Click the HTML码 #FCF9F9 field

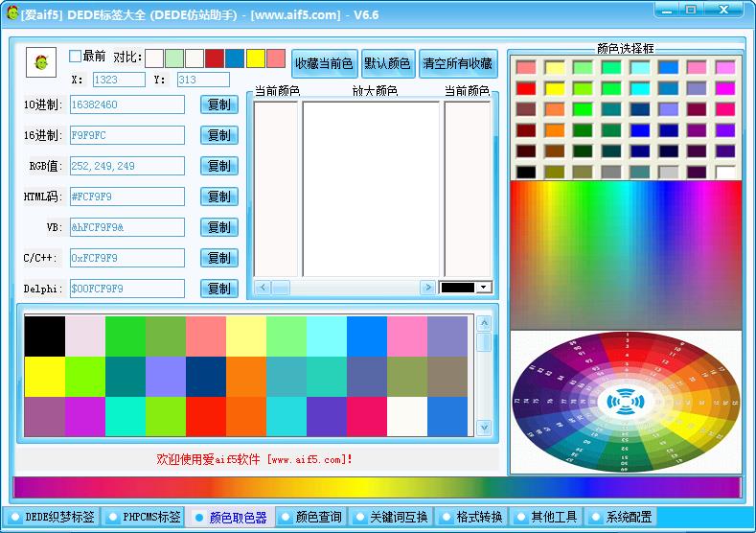tap(127, 197)
